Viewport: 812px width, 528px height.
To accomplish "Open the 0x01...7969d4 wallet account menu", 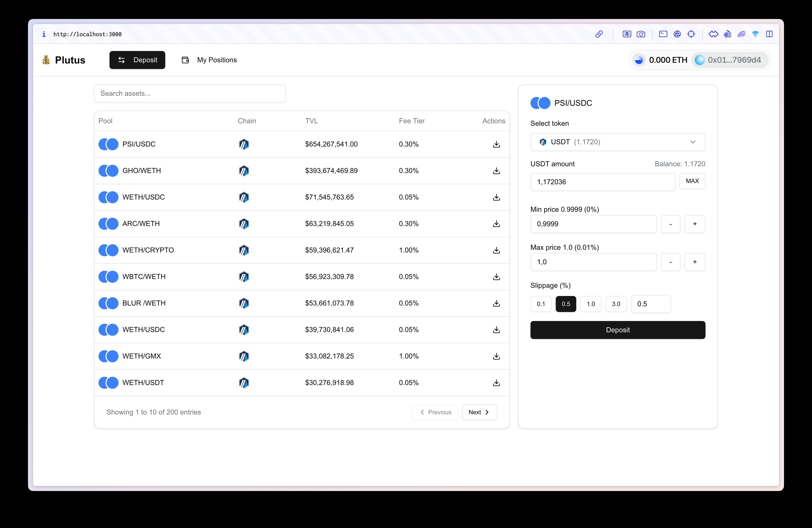I will [x=729, y=60].
